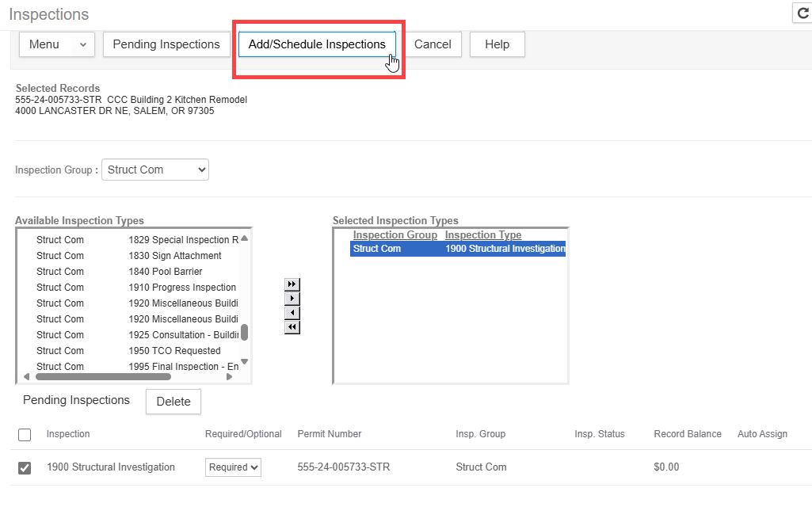The image size is (812, 526).
Task: Open the Required/Optional dropdown
Action: [x=233, y=467]
